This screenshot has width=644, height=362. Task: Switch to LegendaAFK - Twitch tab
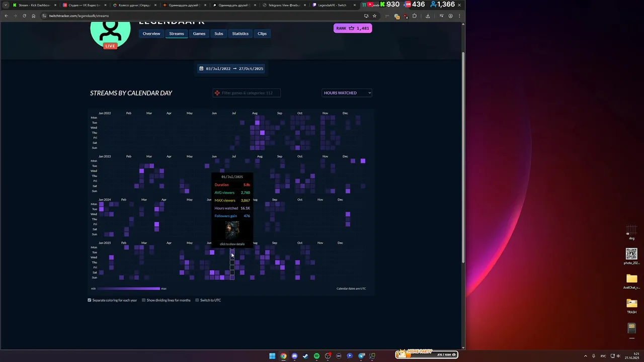click(x=333, y=5)
